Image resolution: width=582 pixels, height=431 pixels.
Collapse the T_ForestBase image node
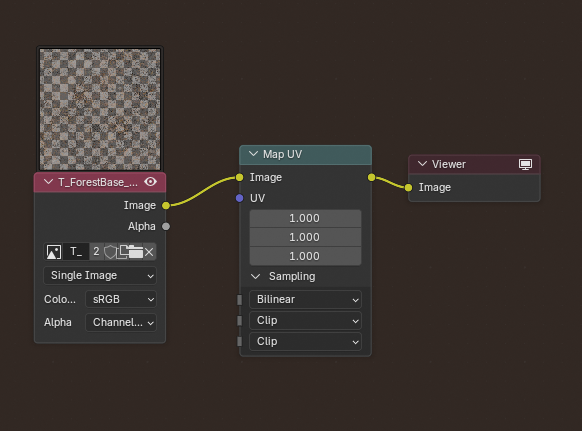(x=48, y=182)
